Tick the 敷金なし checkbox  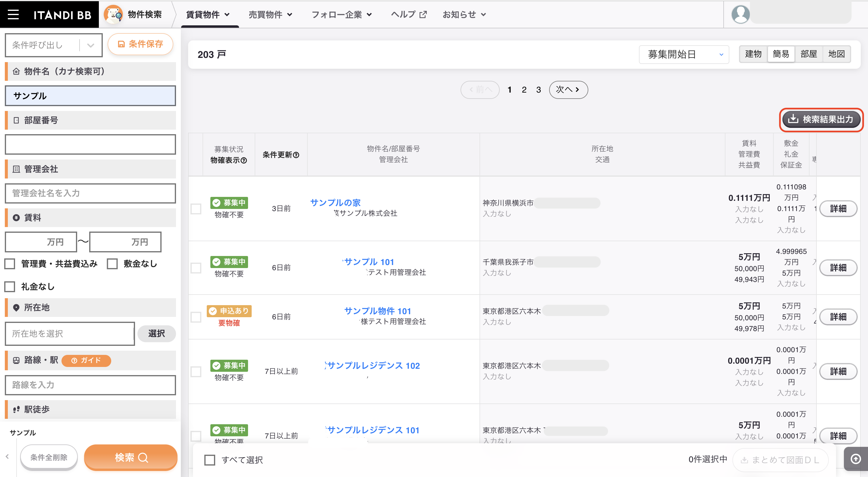[112, 264]
